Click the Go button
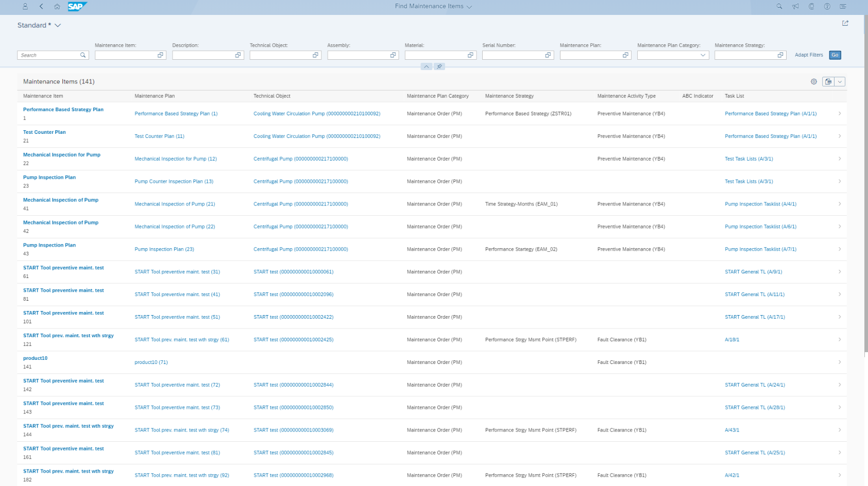This screenshot has height=486, width=868. (x=835, y=55)
